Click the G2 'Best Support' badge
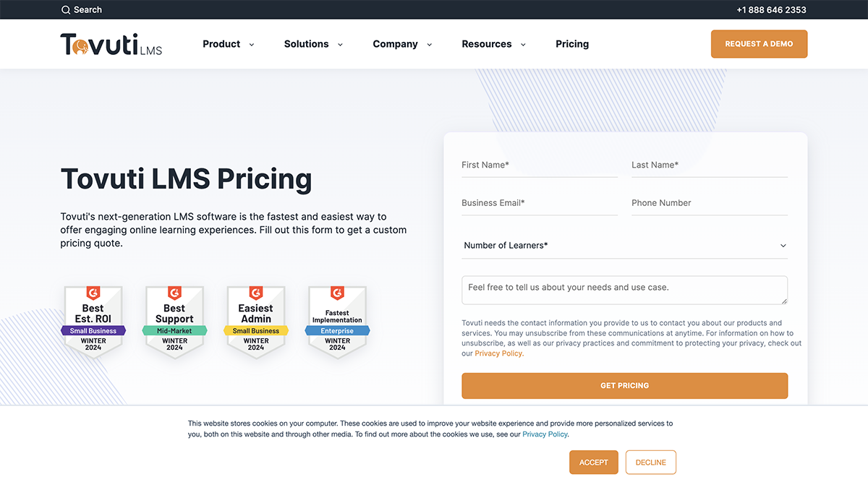 [x=174, y=320]
